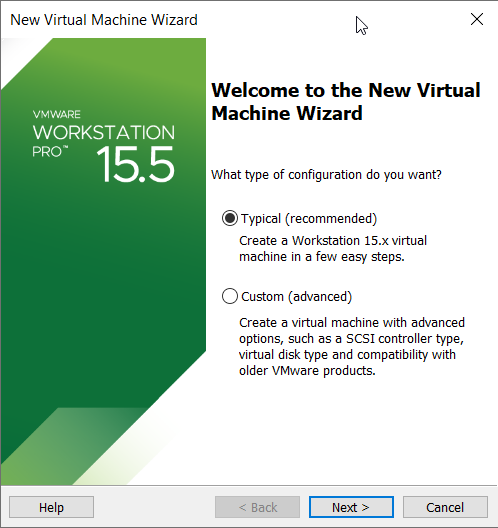Click the greyed-out < Back button
The width and height of the screenshot is (498, 528).
(x=257, y=507)
